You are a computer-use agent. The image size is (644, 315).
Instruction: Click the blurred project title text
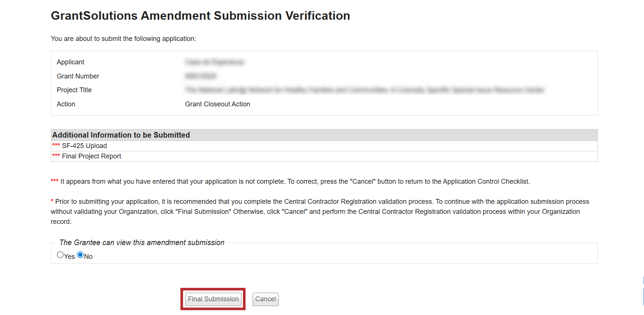[364, 90]
